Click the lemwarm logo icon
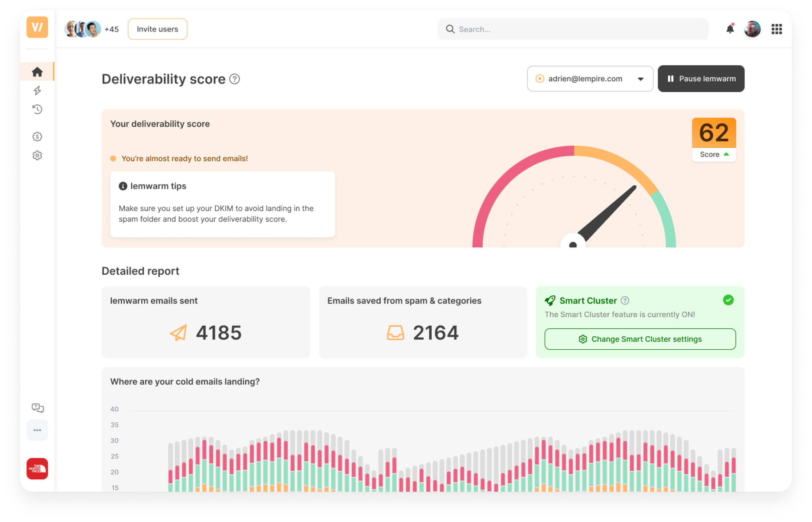Image resolution: width=812 pixels, height=522 pixels. (37, 27)
